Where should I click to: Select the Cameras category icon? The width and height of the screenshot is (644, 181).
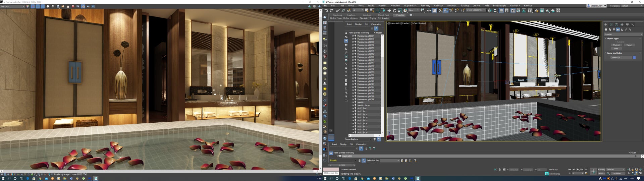618,29
